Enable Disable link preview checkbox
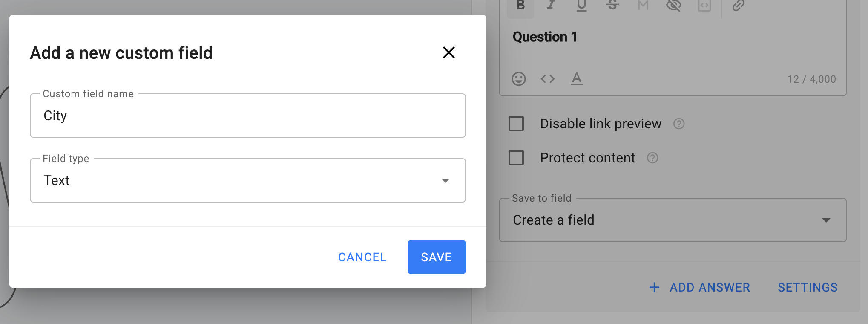Screen dimensions: 868x324 [516, 124]
